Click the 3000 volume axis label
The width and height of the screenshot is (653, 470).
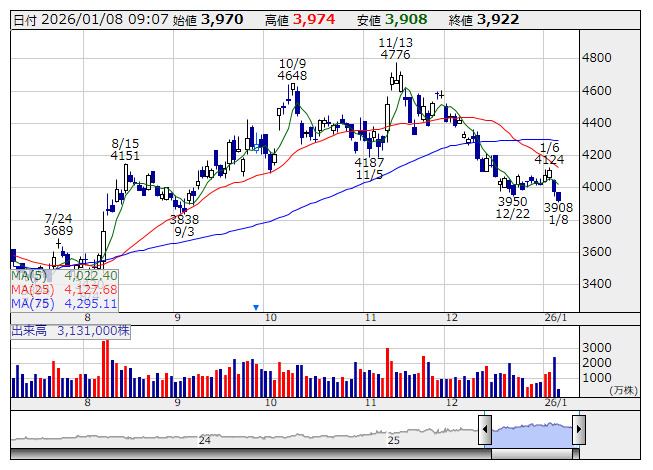tap(596, 348)
